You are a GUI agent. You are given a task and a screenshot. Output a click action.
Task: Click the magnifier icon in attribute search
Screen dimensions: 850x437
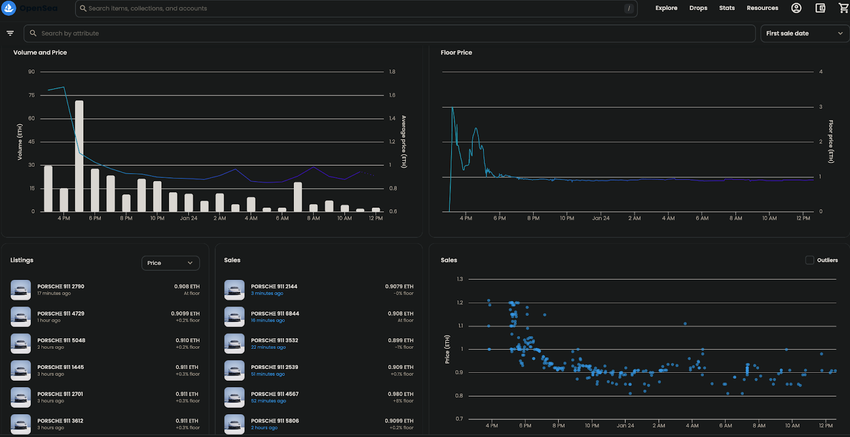(x=32, y=33)
